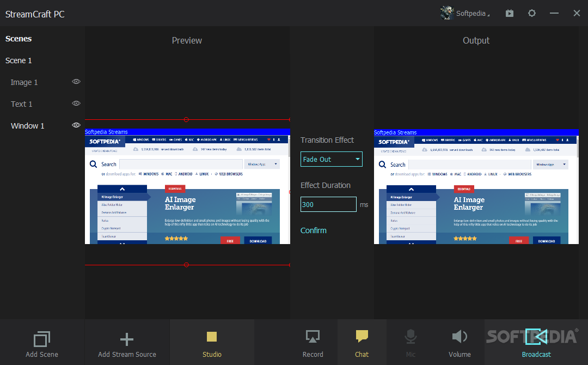Hide the Image 1 source

point(76,82)
